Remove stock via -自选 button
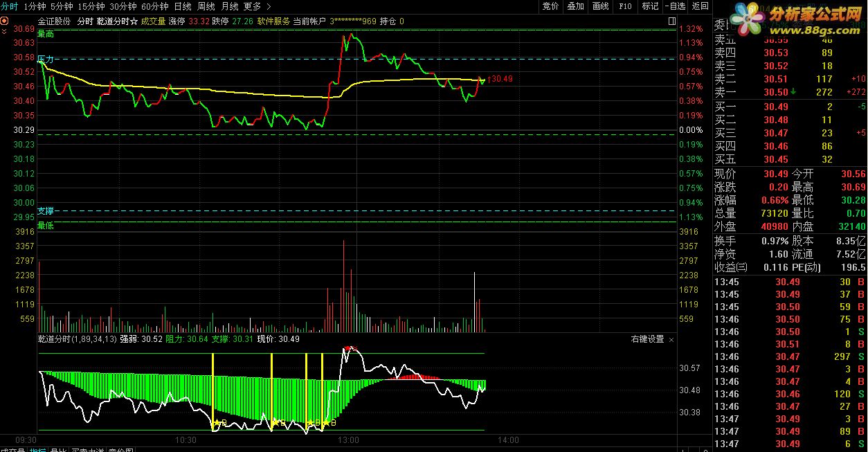The width and height of the screenshot is (868, 452). click(x=675, y=6)
